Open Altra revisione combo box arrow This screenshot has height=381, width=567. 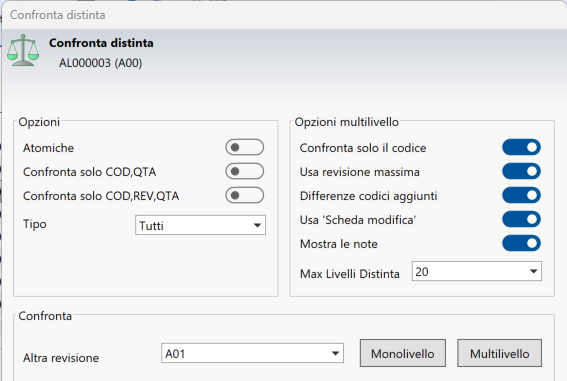[335, 353]
